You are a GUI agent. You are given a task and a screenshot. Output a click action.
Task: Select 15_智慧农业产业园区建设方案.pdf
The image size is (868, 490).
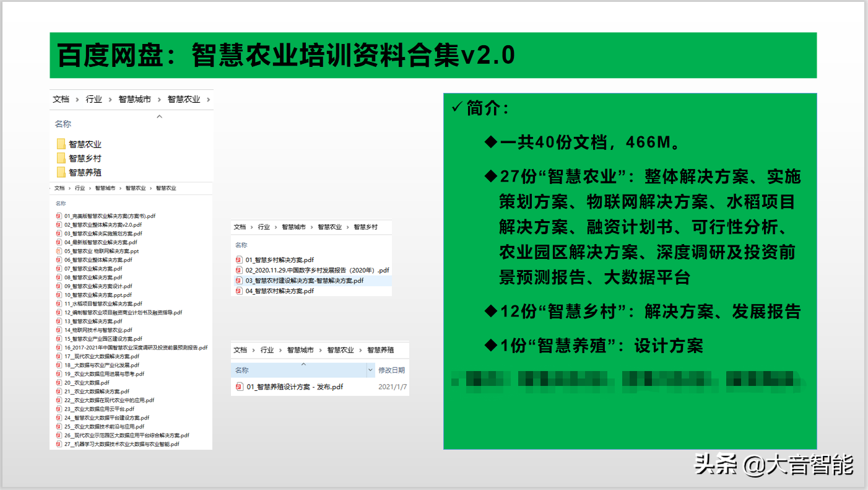point(103,339)
